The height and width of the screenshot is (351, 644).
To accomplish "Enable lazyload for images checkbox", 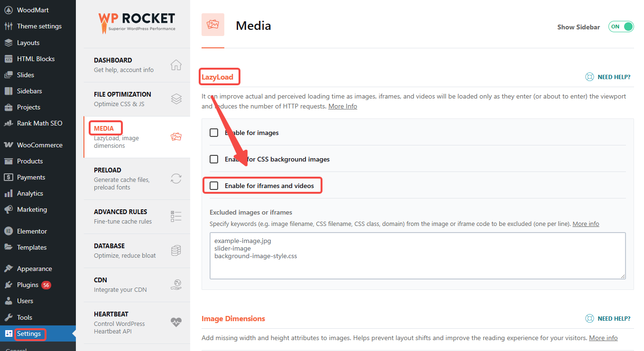I will pos(214,133).
